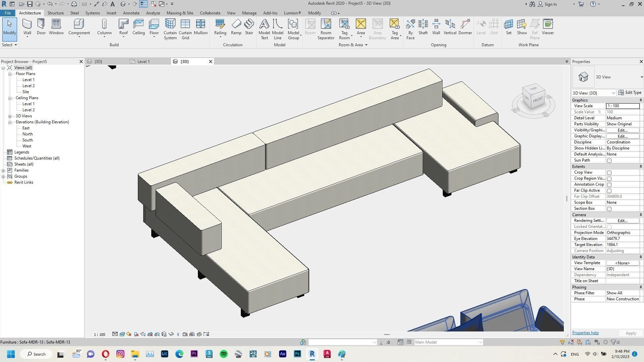The height and width of the screenshot is (362, 644).
Task: Select the Railing tool
Action: point(220,27)
